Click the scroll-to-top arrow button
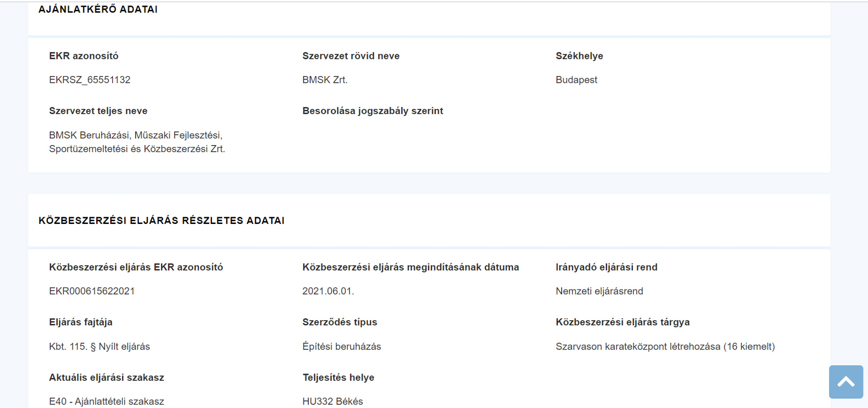Viewport: 868px width, 408px height. (845, 382)
